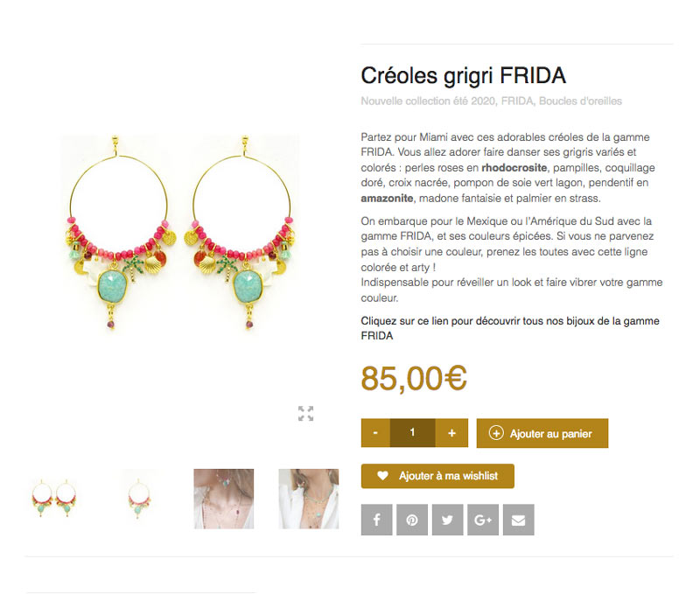Click the heart icon on wishlist button
Viewport: 700px width, 594px height.
point(382,476)
